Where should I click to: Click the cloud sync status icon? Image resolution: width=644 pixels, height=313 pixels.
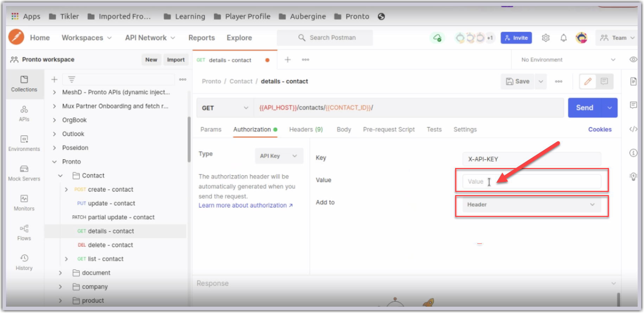(x=437, y=38)
